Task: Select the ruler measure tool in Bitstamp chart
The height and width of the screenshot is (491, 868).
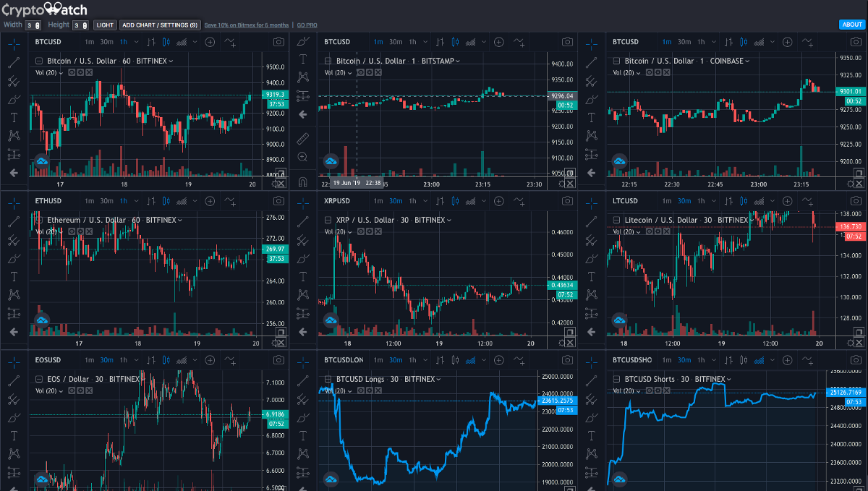Action: pyautogui.click(x=302, y=137)
